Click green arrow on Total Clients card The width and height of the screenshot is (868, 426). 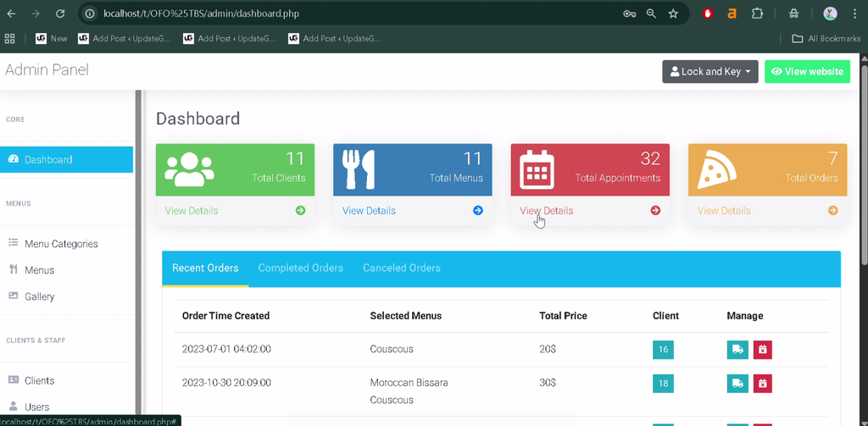coord(301,210)
